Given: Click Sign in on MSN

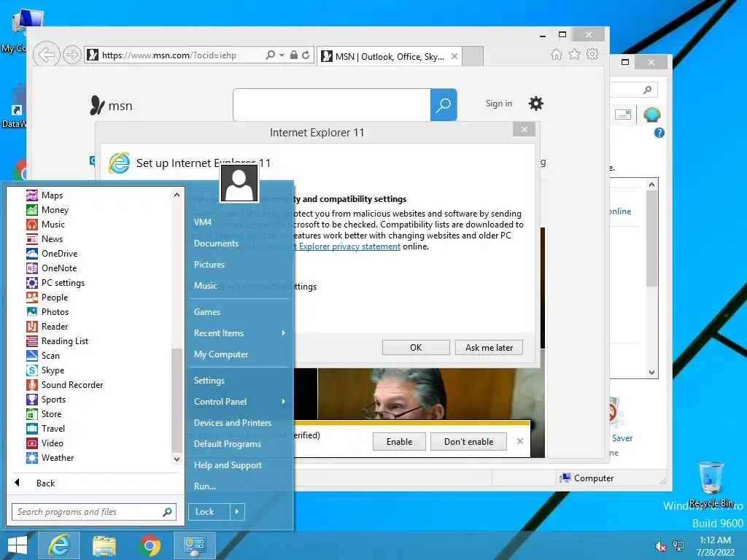Looking at the screenshot, I should click(x=499, y=104).
